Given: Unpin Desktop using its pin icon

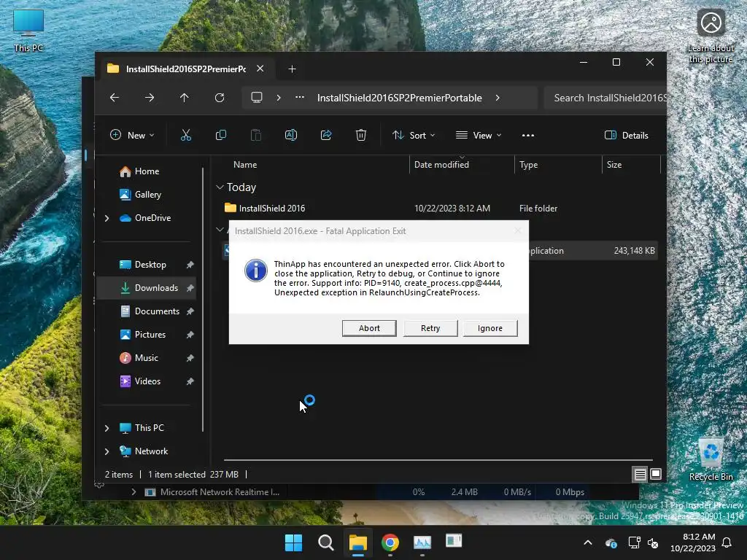Looking at the screenshot, I should (x=190, y=265).
